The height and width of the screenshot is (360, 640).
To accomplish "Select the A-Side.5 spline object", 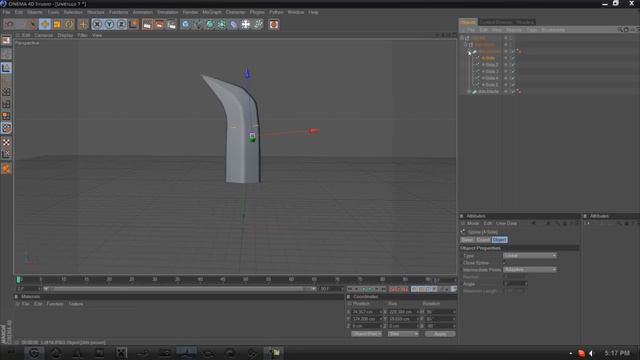I will click(x=490, y=84).
